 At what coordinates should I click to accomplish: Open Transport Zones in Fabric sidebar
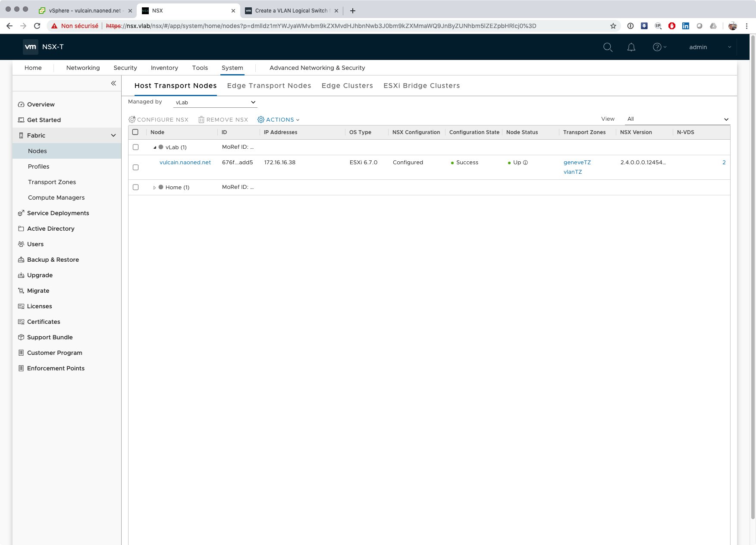coord(52,182)
